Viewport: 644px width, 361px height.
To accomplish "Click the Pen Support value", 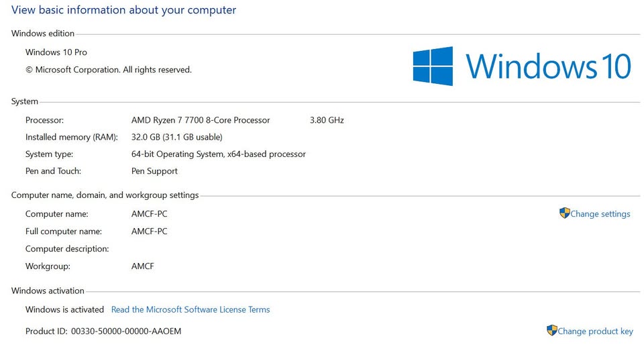I will coord(154,171).
